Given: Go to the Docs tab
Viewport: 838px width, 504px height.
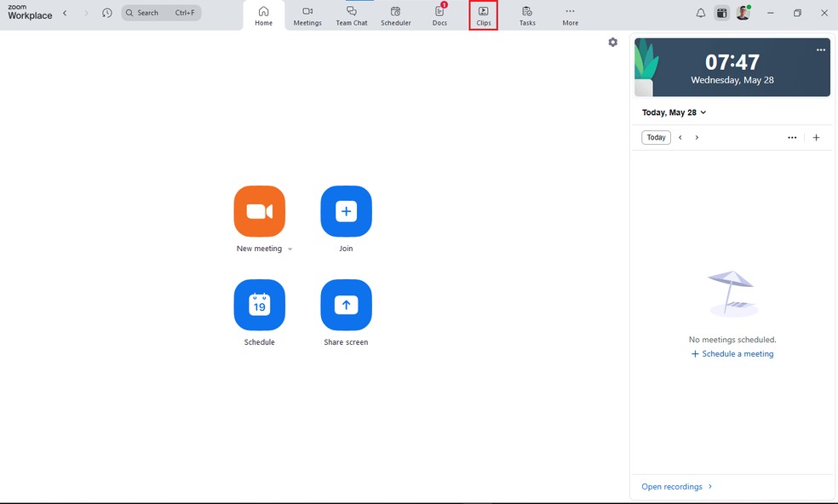Looking at the screenshot, I should coord(439,15).
